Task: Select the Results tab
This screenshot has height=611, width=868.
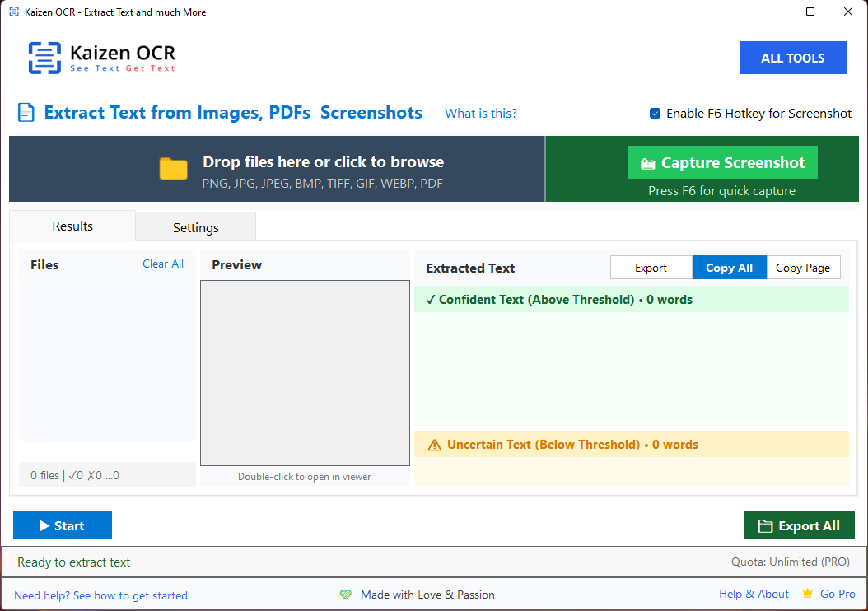Action: (72, 226)
